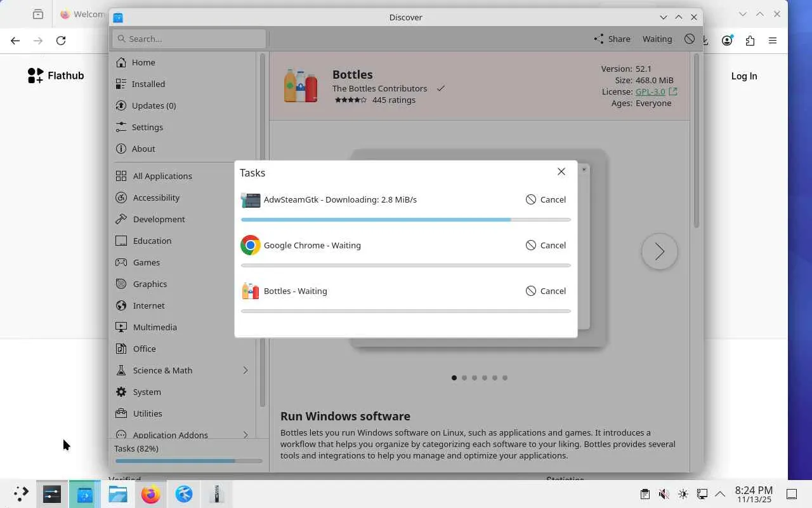Select the System category

click(183, 392)
